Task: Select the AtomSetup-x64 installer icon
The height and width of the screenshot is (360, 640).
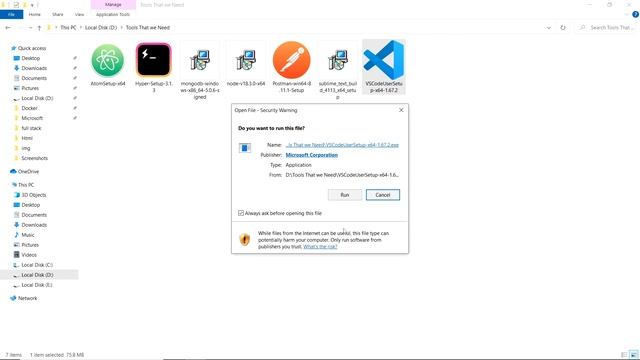Action: pyautogui.click(x=108, y=61)
